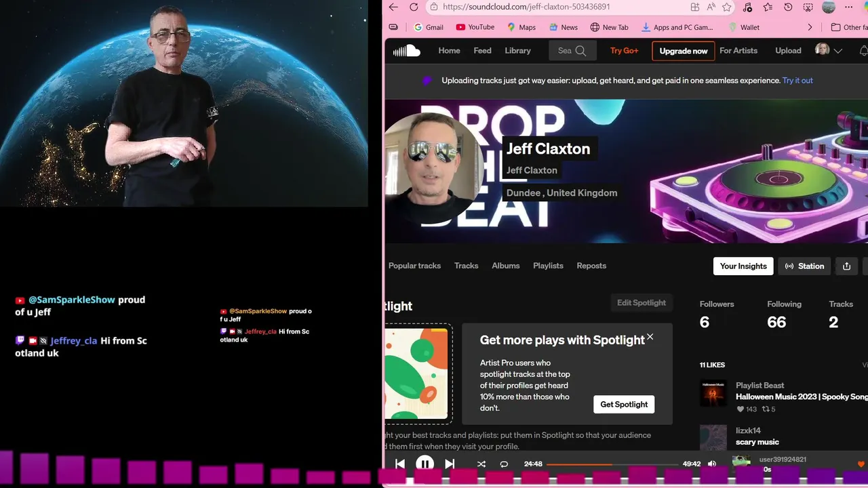Switch to the Tracks tab
Image resolution: width=868 pixels, height=488 pixels.
[x=466, y=266]
